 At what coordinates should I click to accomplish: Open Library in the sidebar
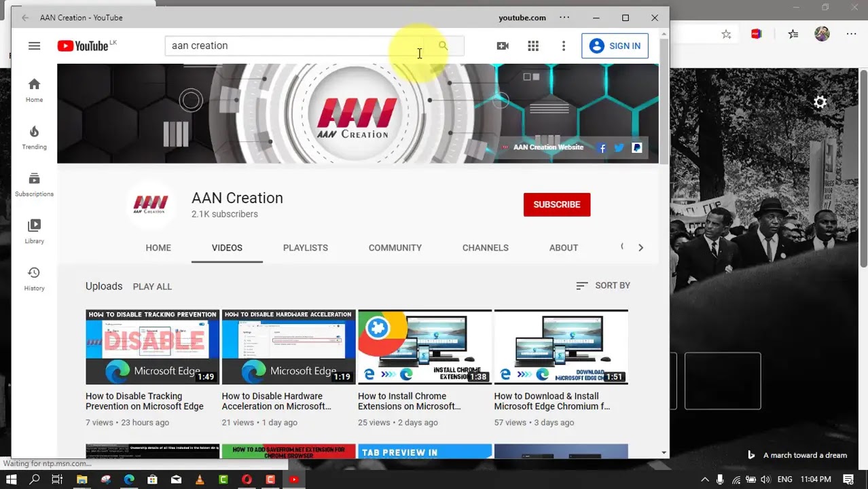pos(34,231)
